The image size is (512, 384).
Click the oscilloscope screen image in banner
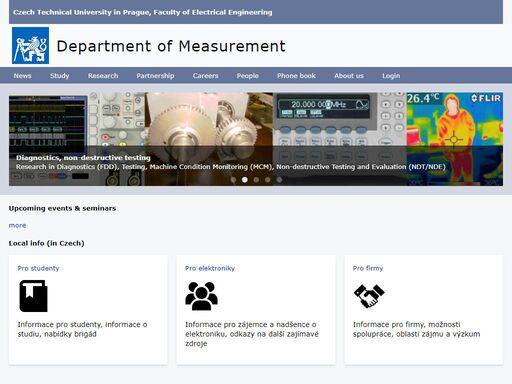pos(48,124)
